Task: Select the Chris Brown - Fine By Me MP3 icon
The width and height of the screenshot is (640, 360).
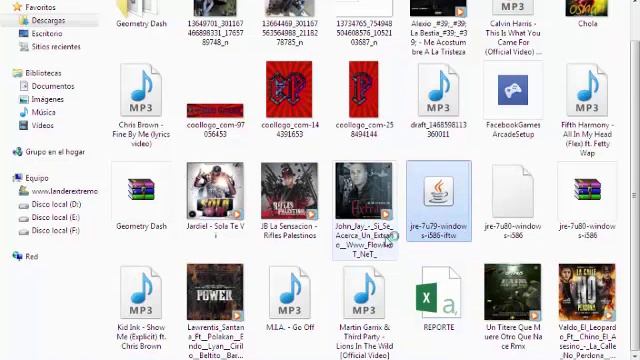Action: [x=141, y=90]
